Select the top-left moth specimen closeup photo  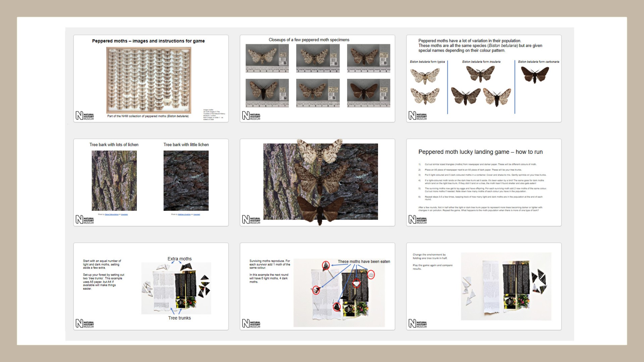point(267,58)
